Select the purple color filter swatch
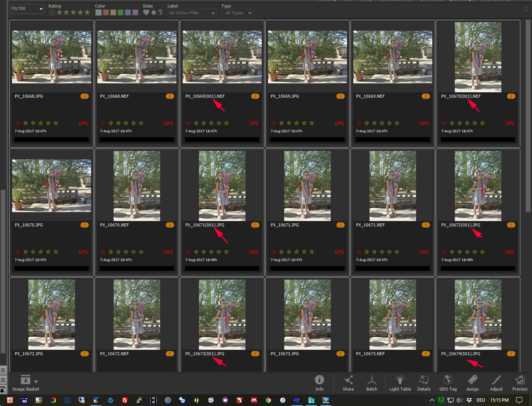The height and width of the screenshot is (406, 532). [x=135, y=12]
